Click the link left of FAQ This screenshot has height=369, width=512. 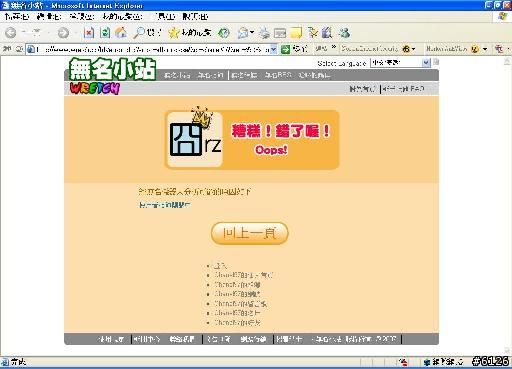click(x=362, y=89)
